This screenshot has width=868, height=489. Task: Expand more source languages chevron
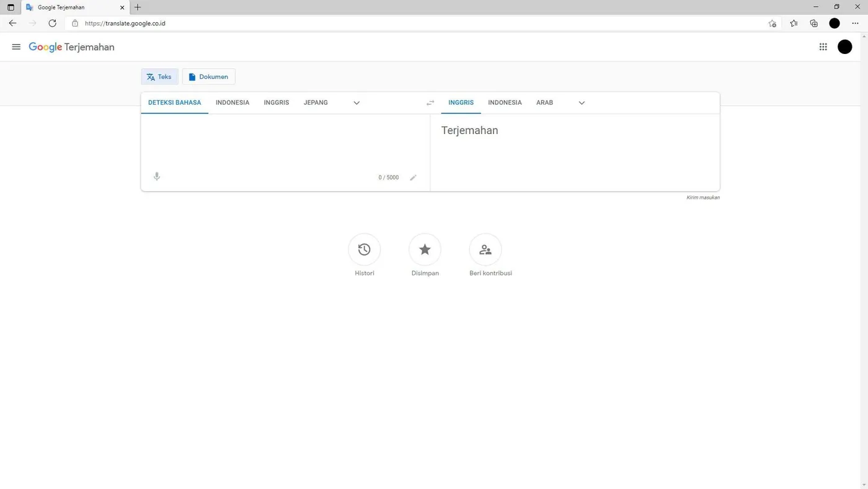pos(356,103)
